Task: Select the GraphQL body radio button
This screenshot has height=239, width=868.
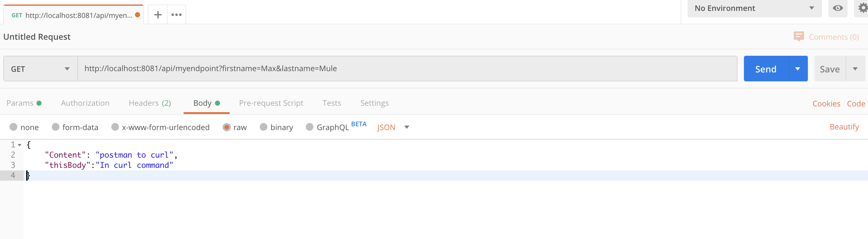Action: click(x=309, y=127)
